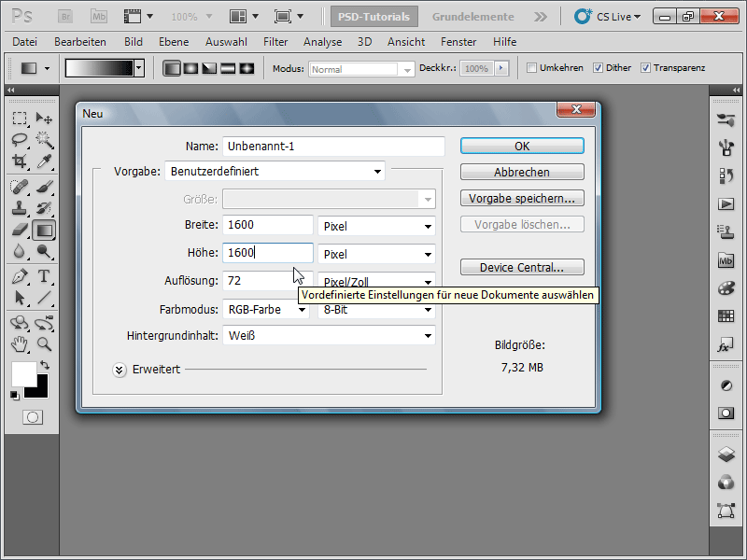Choose Reflected Gradient style

[x=228, y=68]
